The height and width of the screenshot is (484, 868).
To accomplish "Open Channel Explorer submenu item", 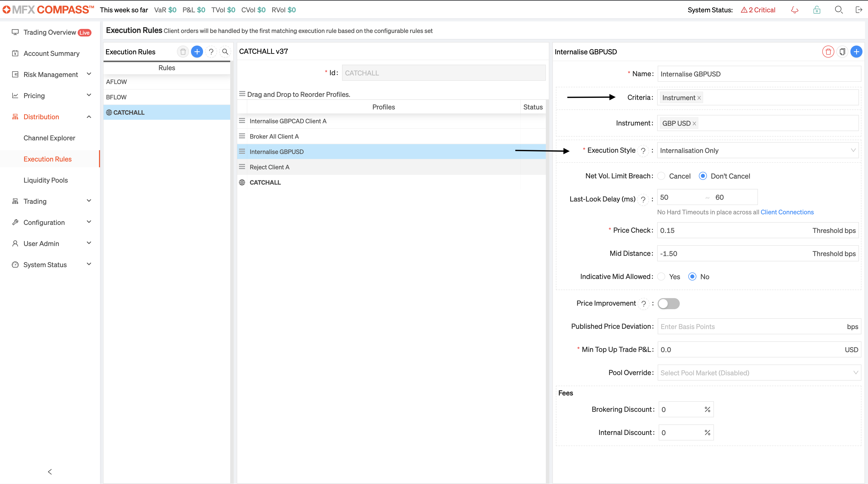I will click(x=50, y=138).
